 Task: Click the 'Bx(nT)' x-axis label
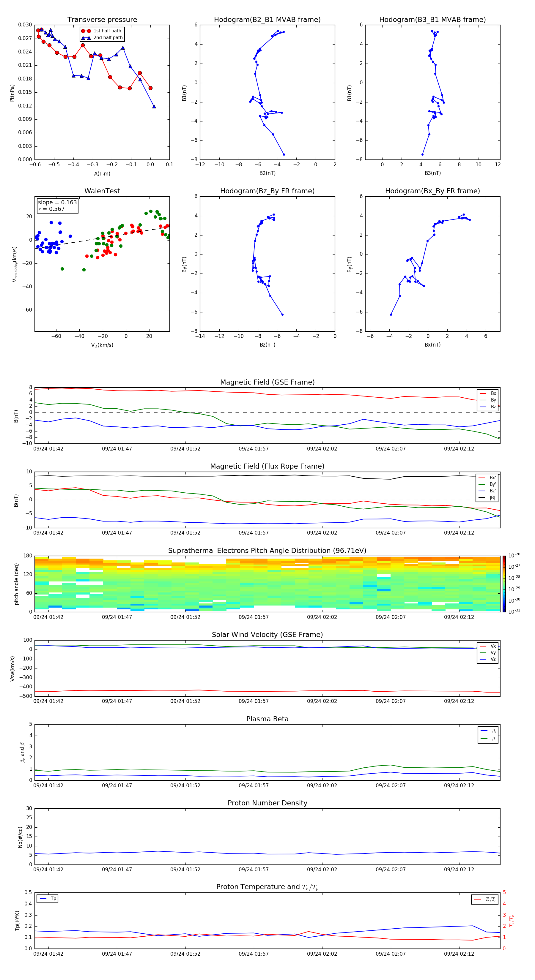coord(432,345)
